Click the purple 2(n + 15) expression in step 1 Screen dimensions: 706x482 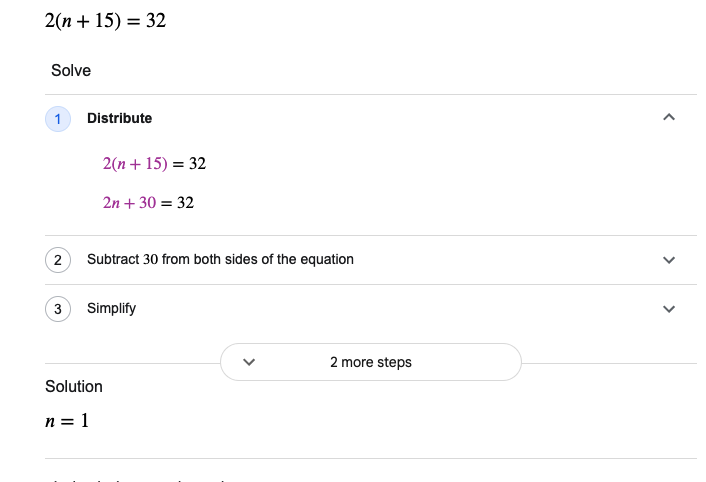coord(135,163)
